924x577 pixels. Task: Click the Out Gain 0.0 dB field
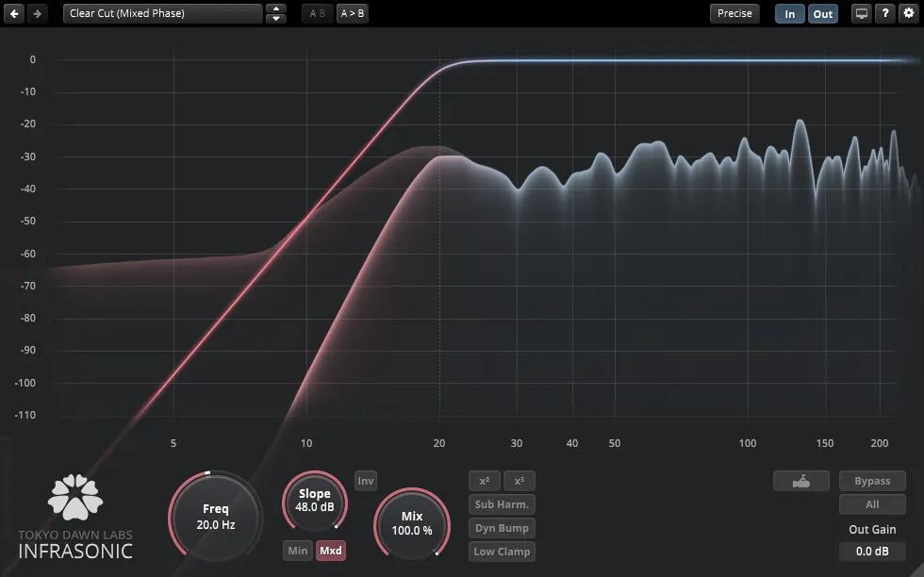(x=872, y=552)
